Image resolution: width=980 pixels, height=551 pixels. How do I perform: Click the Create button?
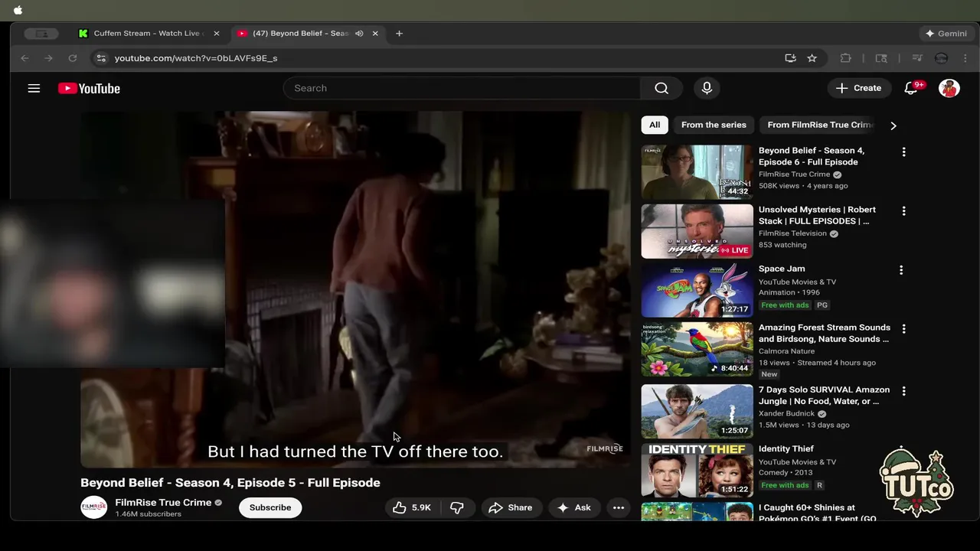tap(859, 88)
